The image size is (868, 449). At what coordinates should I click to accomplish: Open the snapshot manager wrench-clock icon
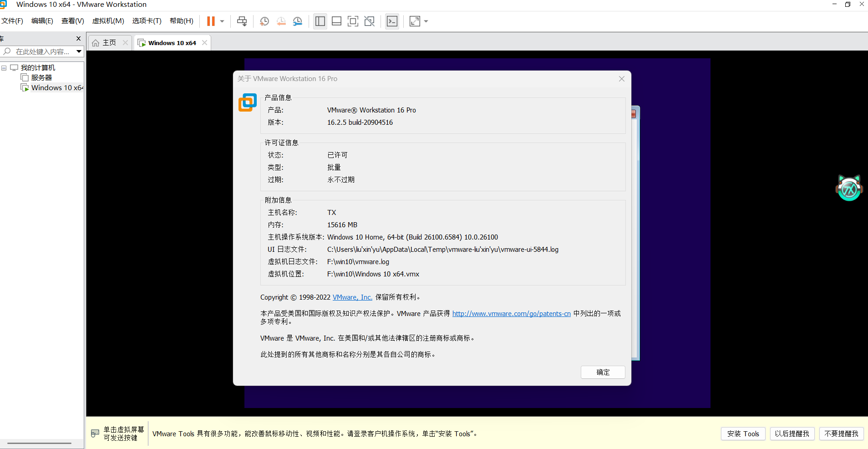pos(298,21)
